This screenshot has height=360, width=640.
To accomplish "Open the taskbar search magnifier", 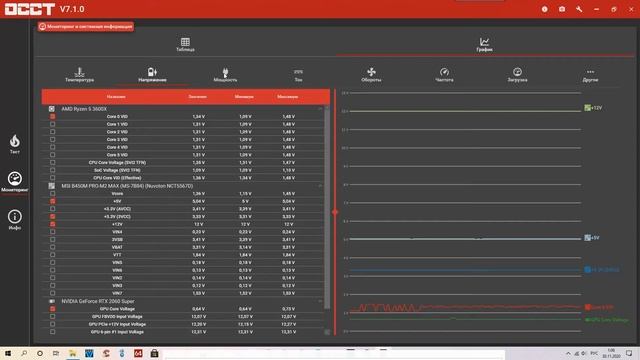I will (x=24, y=353).
